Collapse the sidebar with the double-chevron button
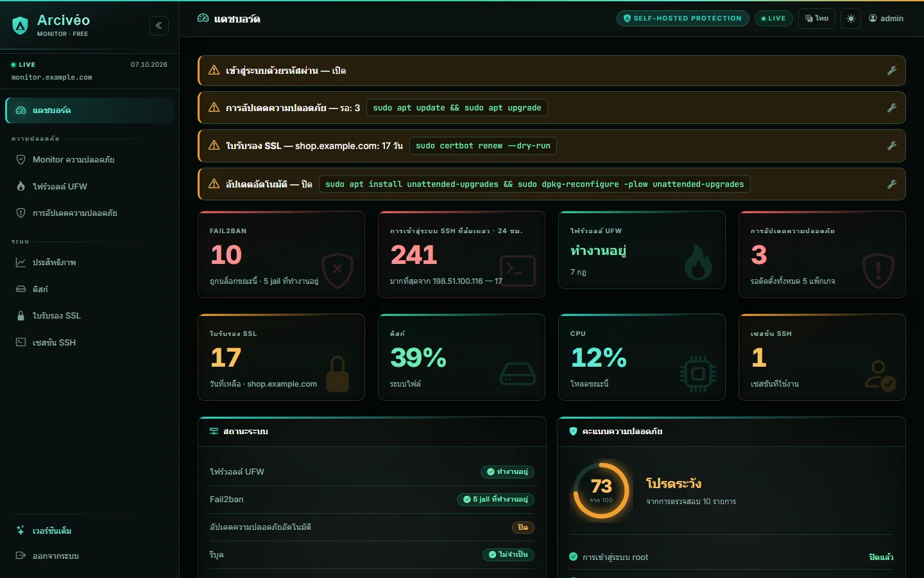The image size is (924, 578). (x=159, y=26)
